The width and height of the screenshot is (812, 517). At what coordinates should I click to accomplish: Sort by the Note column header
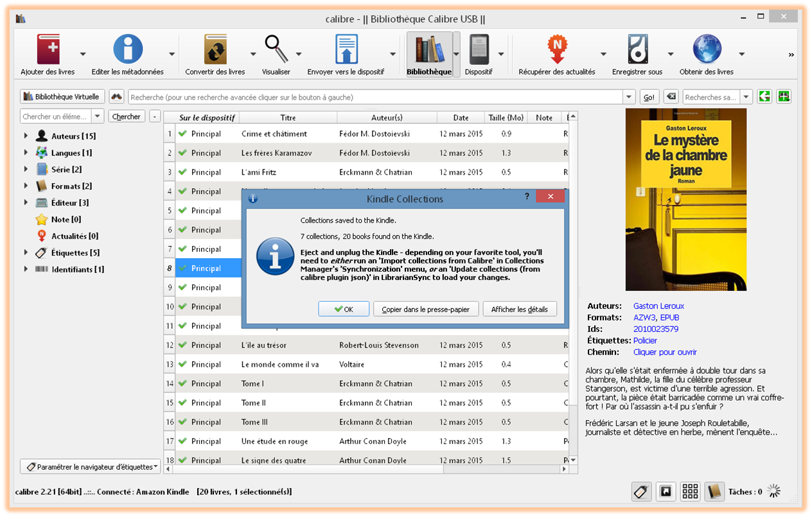click(544, 118)
